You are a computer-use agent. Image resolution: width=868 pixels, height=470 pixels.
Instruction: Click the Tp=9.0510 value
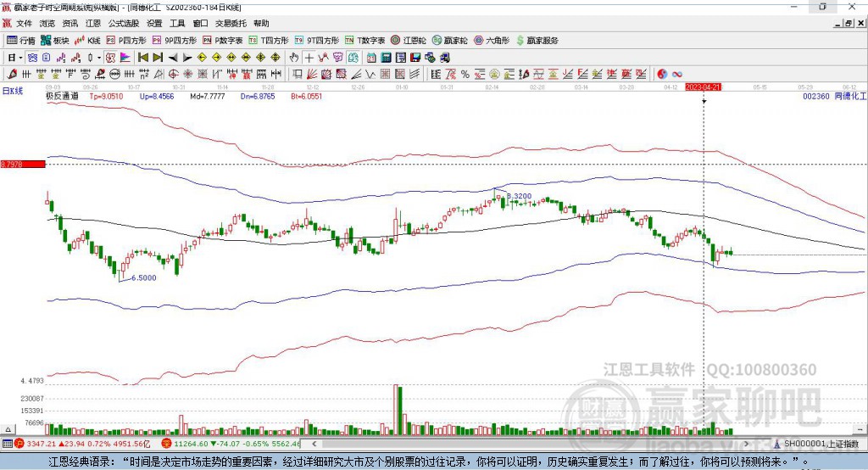pyautogui.click(x=106, y=96)
